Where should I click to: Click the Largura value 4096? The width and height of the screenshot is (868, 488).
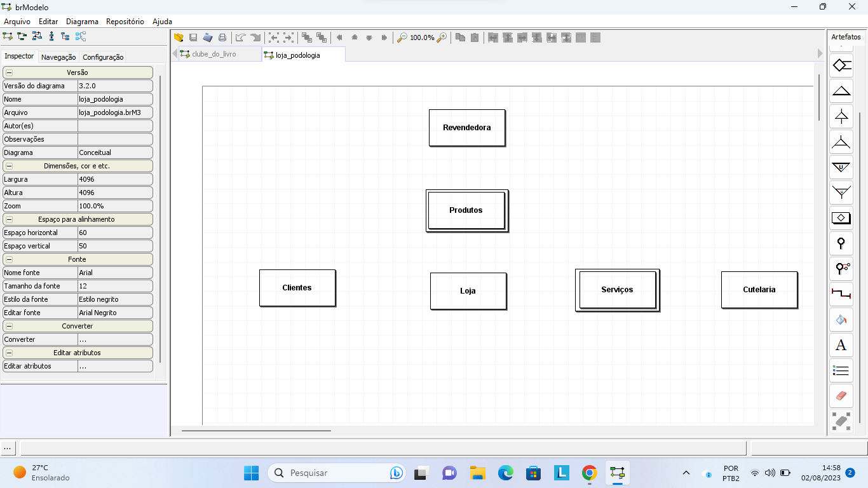click(x=115, y=179)
